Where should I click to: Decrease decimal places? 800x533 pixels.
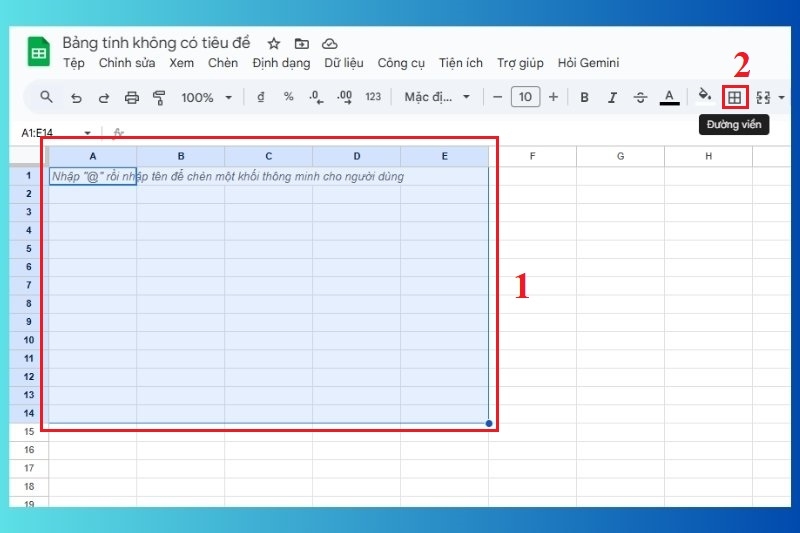[316, 97]
